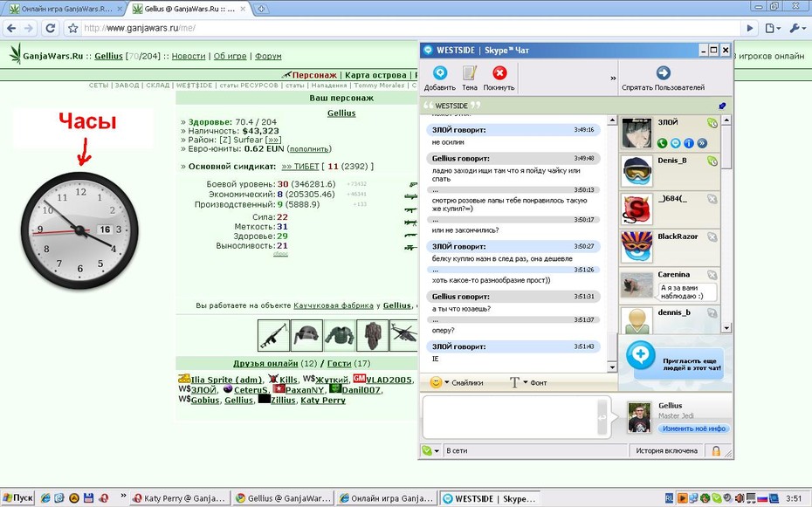This screenshot has height=507, width=812.
Task: Expand the » overflow in Skype chat toolbar
Action: point(613,79)
